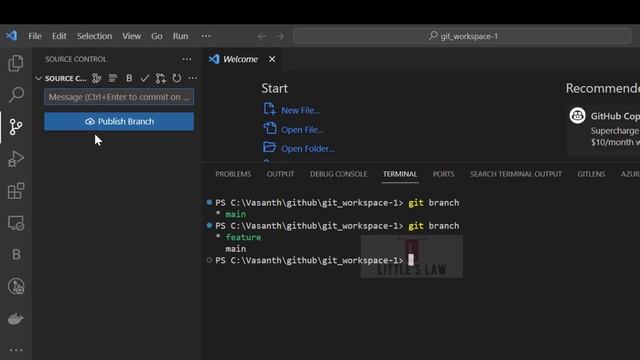The height and width of the screenshot is (360, 640).
Task: Click the view as tree/list icon
Action: (x=113, y=78)
